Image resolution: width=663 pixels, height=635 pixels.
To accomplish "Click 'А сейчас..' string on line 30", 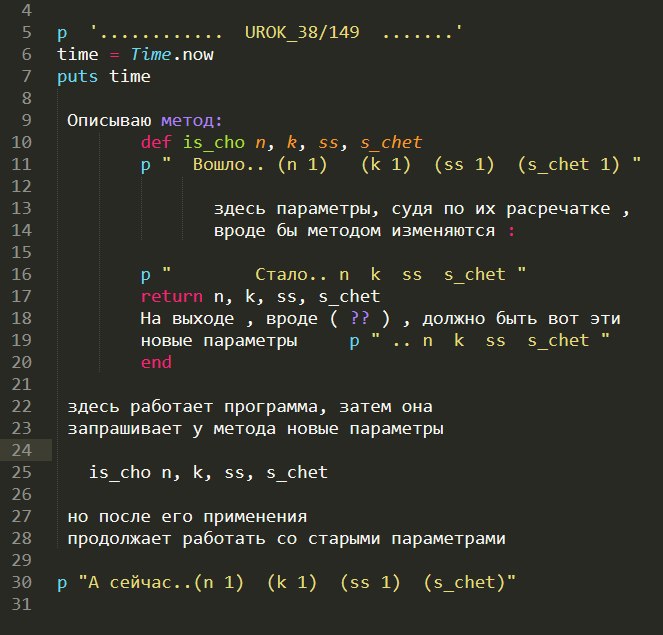I will pos(141,583).
